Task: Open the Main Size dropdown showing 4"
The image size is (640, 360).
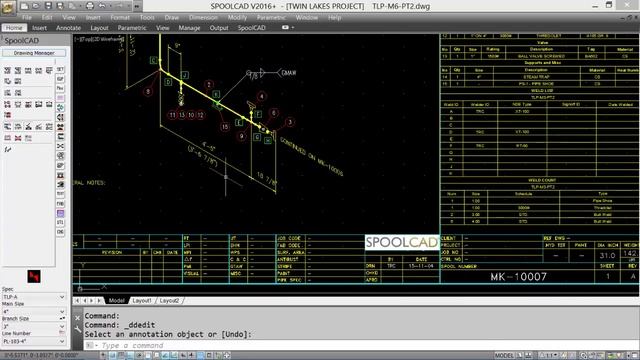Action: (x=33, y=311)
